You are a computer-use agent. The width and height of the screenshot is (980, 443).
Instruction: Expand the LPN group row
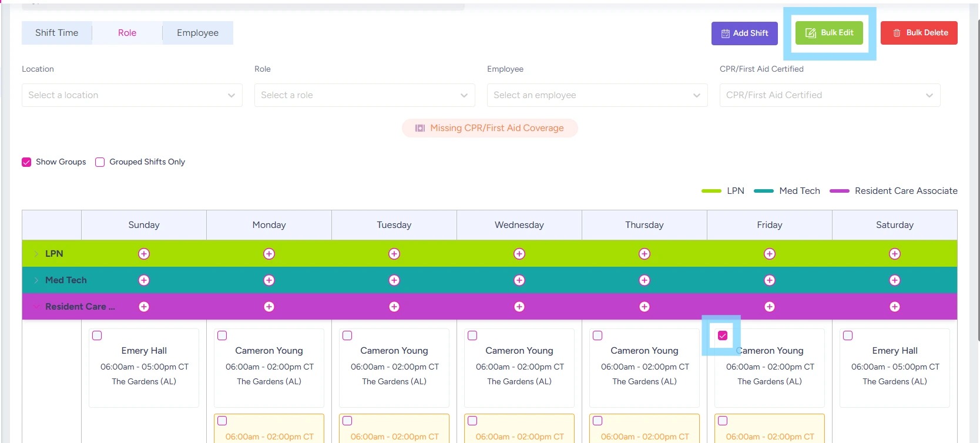(36, 254)
